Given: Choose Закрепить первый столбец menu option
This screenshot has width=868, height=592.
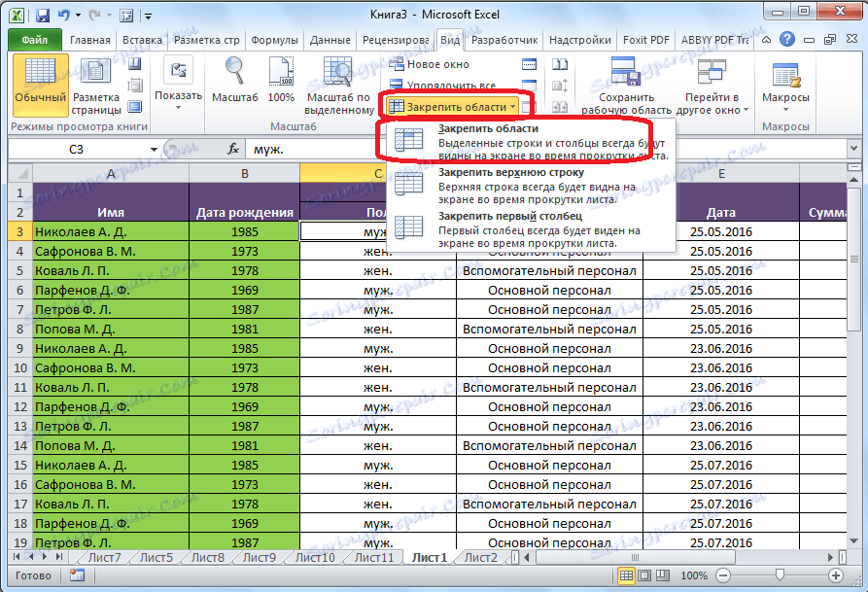Looking at the screenshot, I should point(510,215).
